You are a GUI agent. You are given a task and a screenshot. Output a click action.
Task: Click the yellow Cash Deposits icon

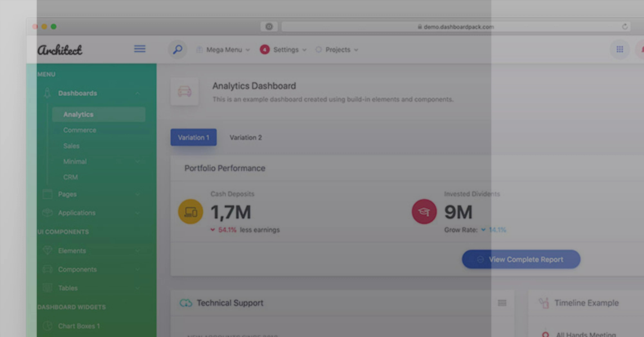[x=190, y=212]
